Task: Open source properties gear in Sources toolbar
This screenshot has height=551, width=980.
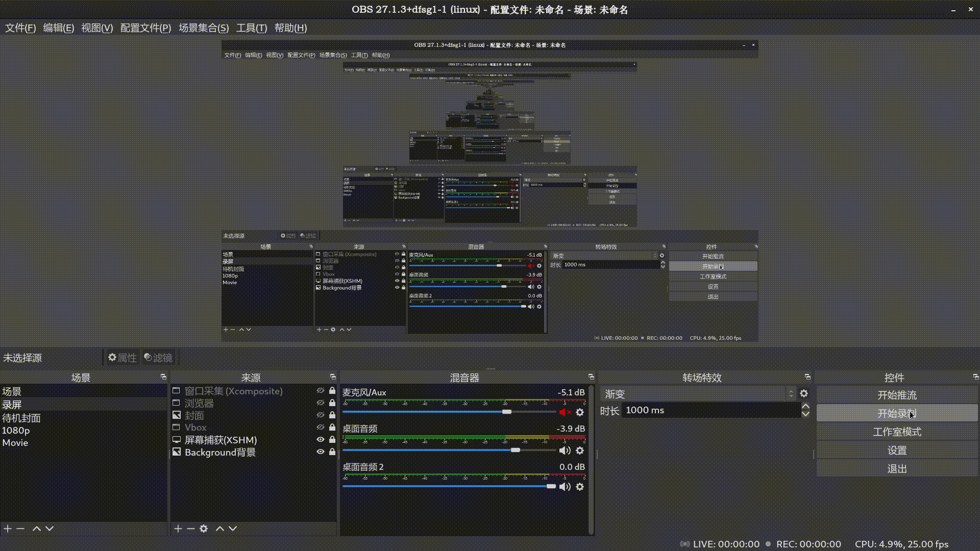Action: pos(204,529)
